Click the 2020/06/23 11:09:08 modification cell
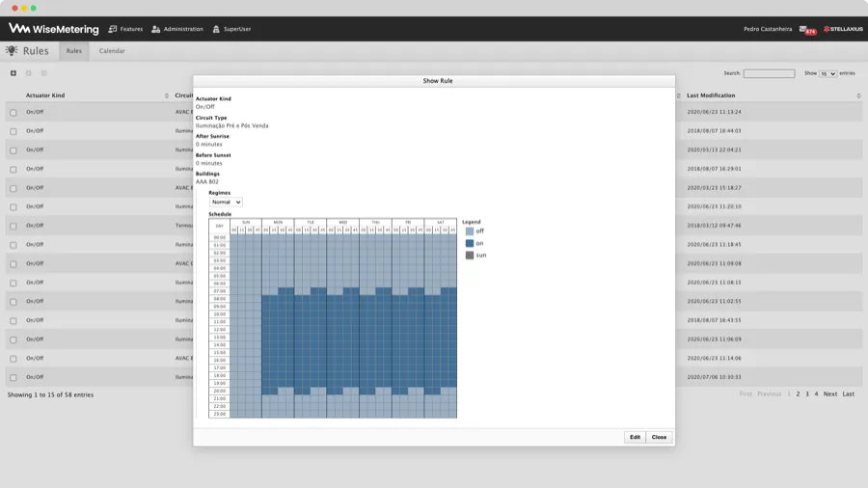The width and height of the screenshot is (868, 488). [x=714, y=264]
